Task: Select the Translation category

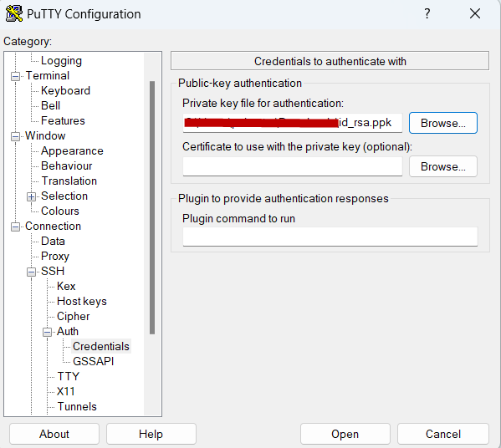Action: click(x=69, y=181)
